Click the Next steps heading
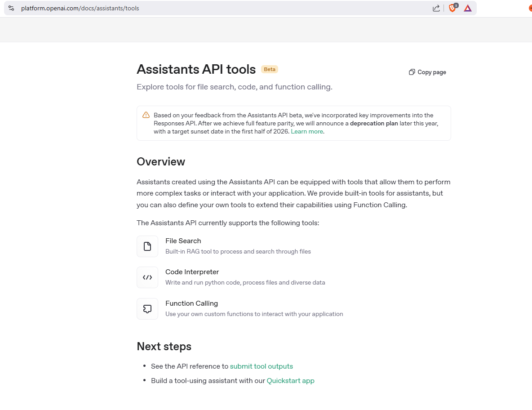 [164, 346]
